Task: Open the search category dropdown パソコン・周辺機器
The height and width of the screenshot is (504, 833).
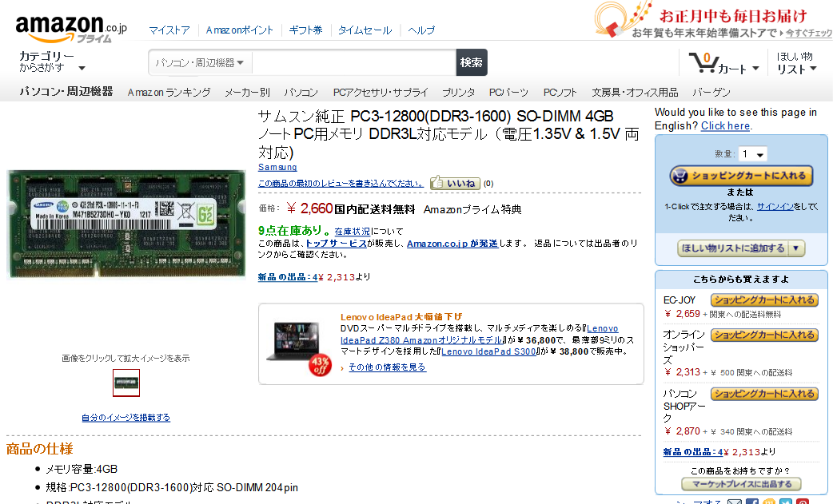Action: coord(200,62)
